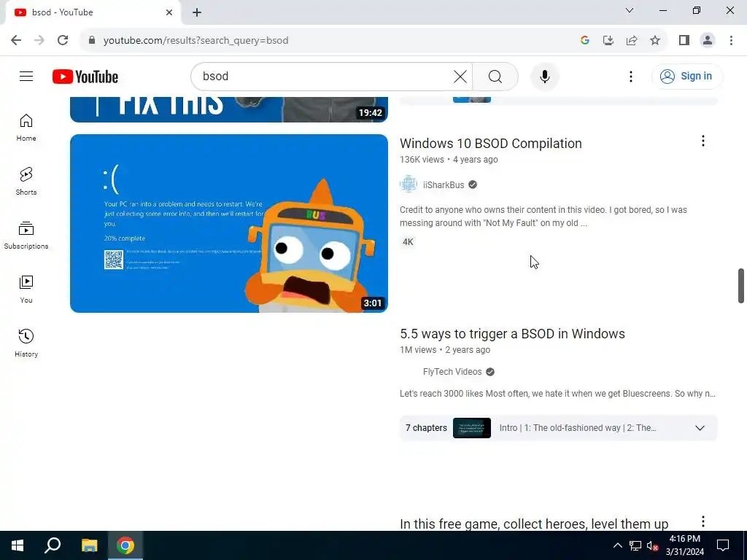Open the Chrome three-dot menu
The height and width of the screenshot is (560, 747).
731,41
